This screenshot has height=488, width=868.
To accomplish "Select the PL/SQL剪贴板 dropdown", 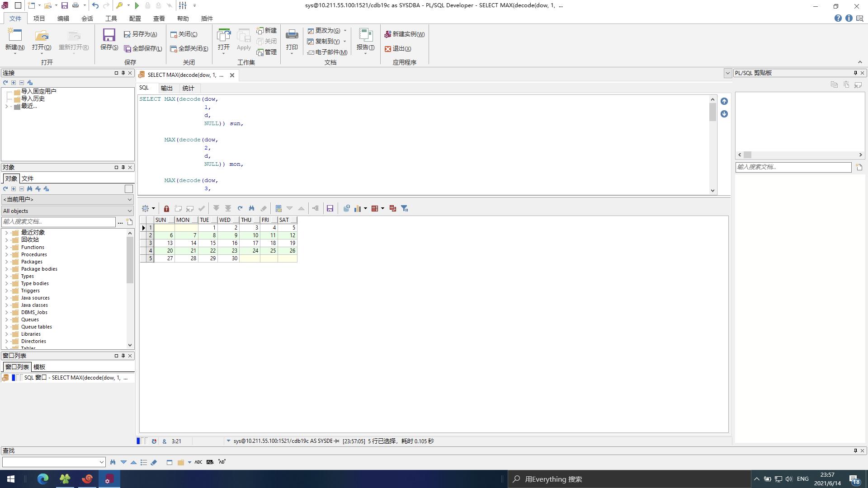I will coord(728,72).
